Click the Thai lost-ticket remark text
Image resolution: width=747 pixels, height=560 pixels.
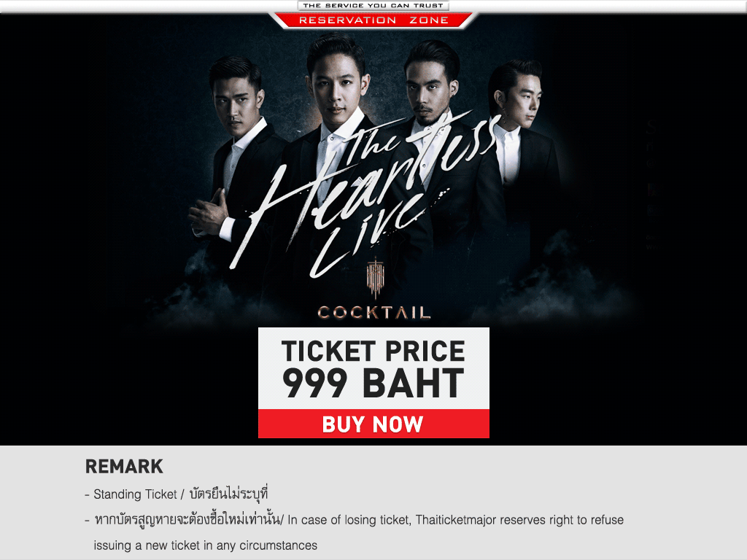point(187,519)
